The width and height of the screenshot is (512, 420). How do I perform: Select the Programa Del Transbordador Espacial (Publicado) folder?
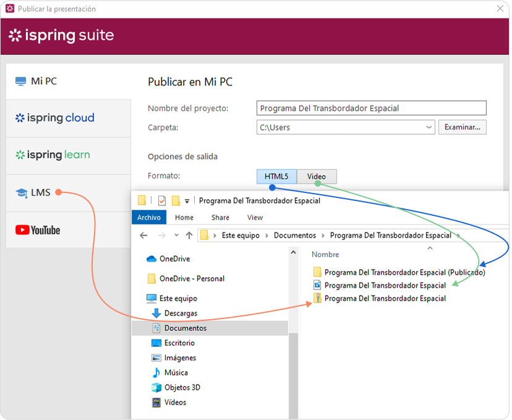tap(404, 272)
